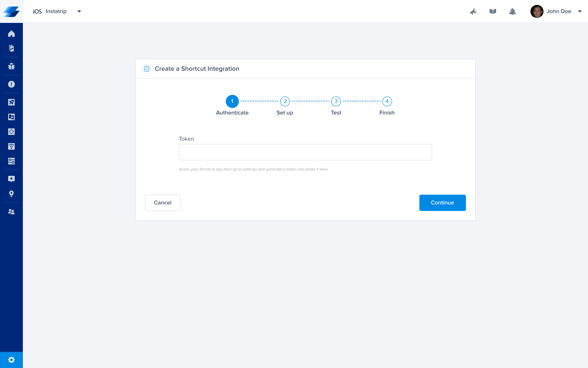Open the team members icon in sidebar
This screenshot has height=368, width=588.
coord(11,212)
